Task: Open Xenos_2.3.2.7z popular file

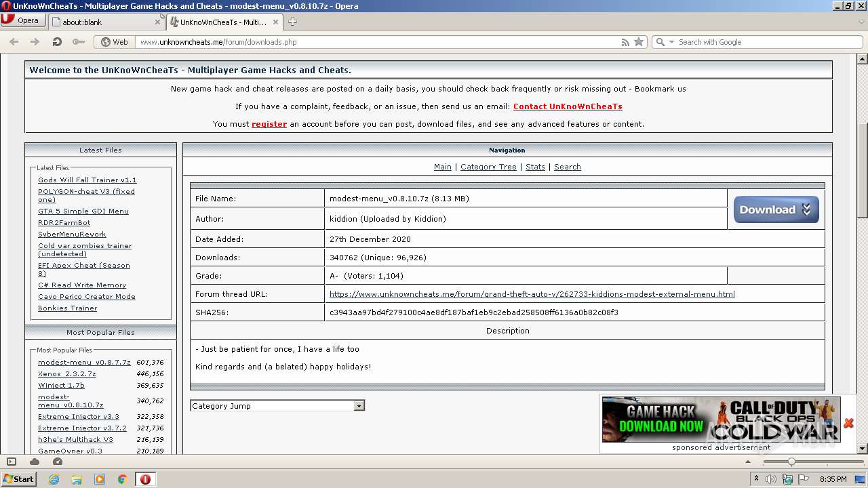Action: [x=67, y=374]
